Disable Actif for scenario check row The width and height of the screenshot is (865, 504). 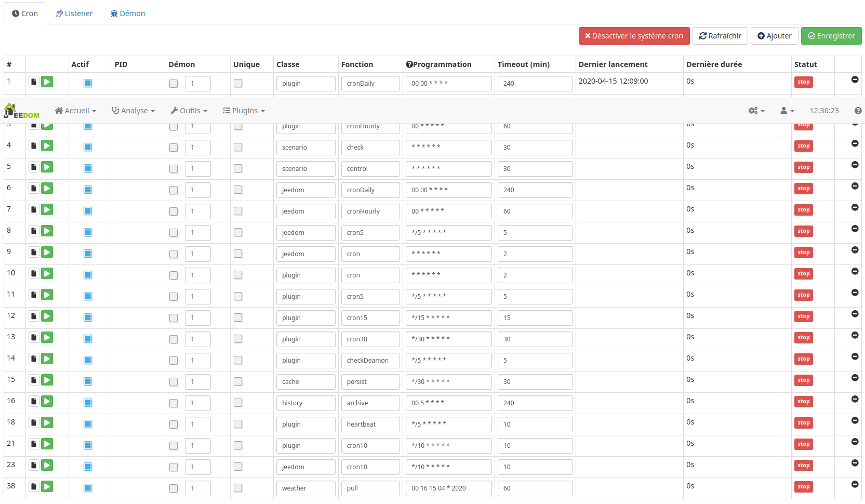(88, 147)
